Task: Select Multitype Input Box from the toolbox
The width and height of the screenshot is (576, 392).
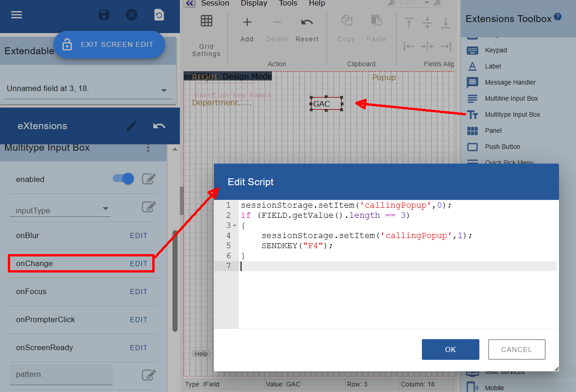Action: click(x=512, y=114)
